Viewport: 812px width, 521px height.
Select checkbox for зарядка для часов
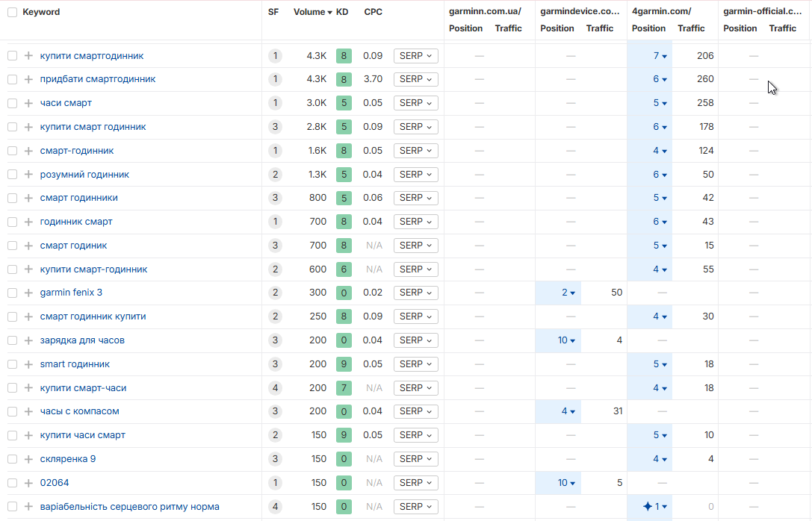coord(13,340)
